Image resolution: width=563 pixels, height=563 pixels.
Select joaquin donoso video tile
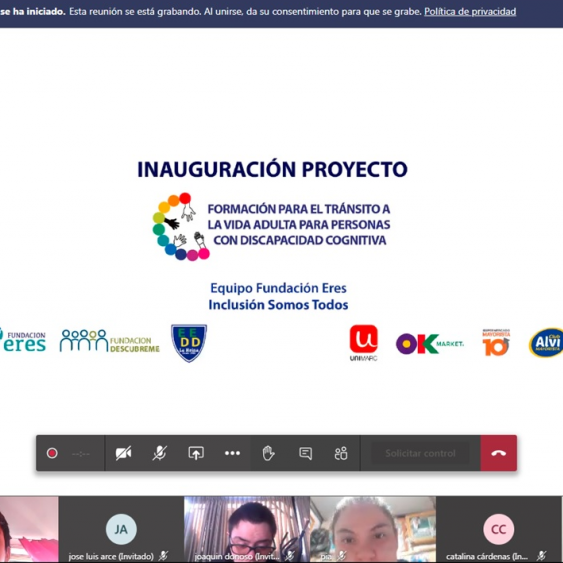pyautogui.click(x=247, y=529)
